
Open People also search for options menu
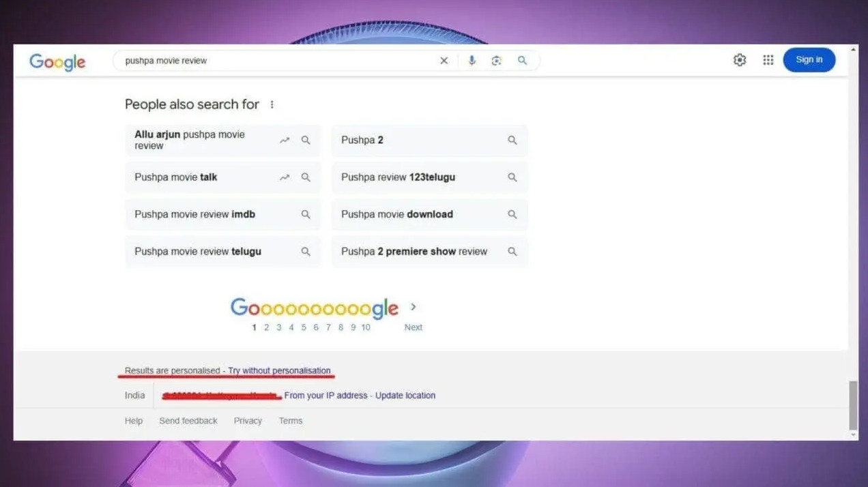(x=272, y=104)
